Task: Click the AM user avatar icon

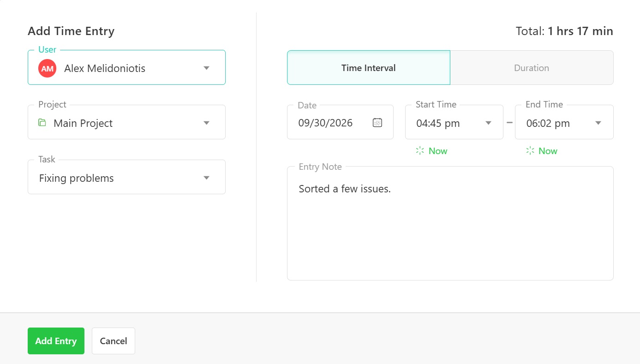Action: click(x=47, y=68)
